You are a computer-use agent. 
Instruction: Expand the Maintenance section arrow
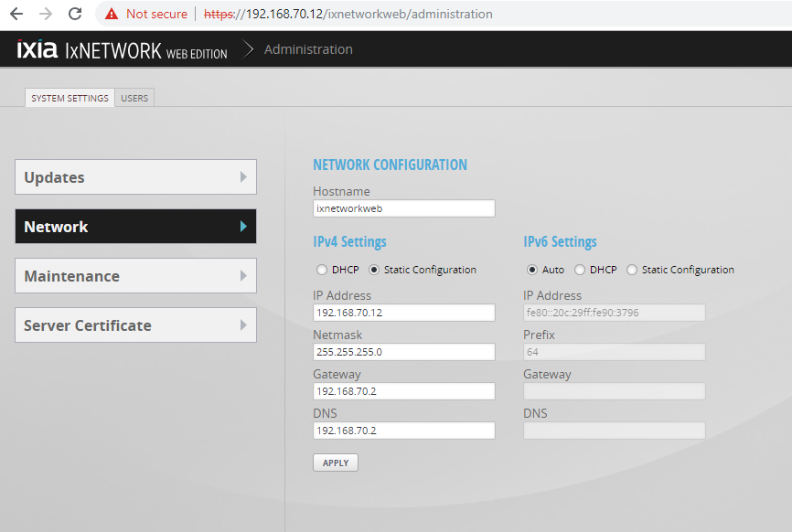click(x=243, y=276)
